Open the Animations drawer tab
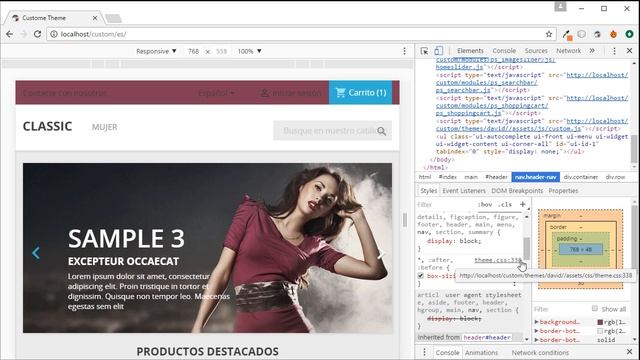640x360 pixels. click(481, 352)
